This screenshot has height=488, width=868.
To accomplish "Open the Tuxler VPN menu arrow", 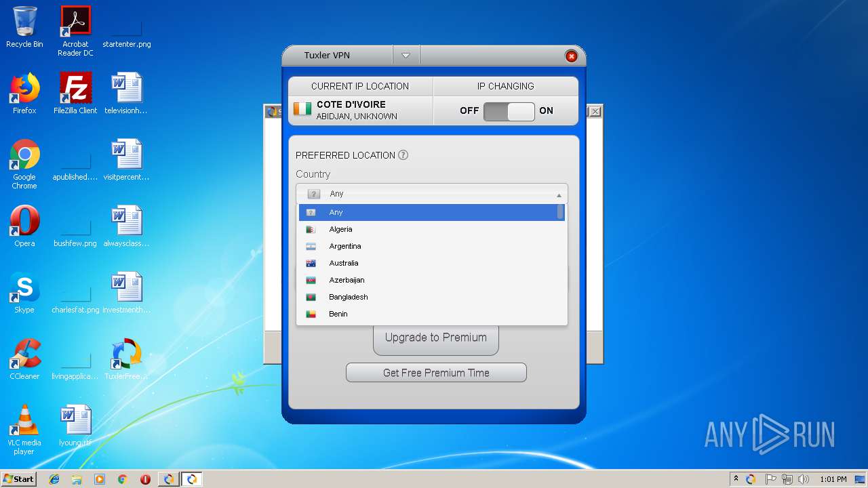I will pos(406,56).
